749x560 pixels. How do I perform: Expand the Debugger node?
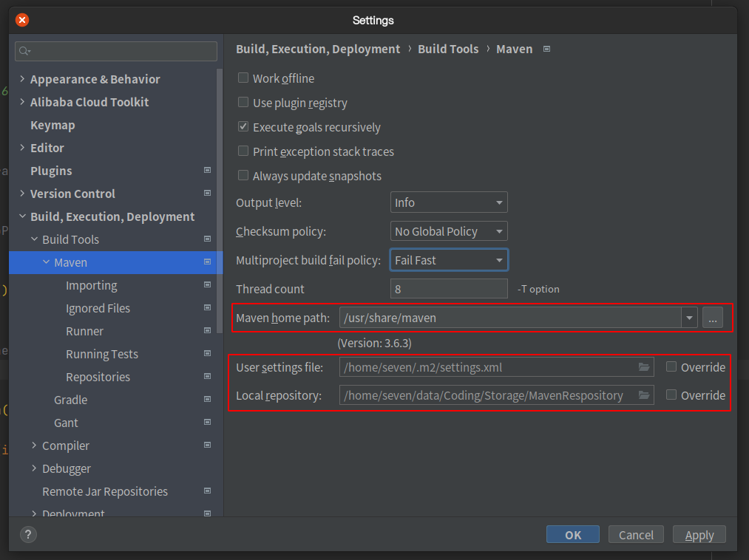point(34,468)
